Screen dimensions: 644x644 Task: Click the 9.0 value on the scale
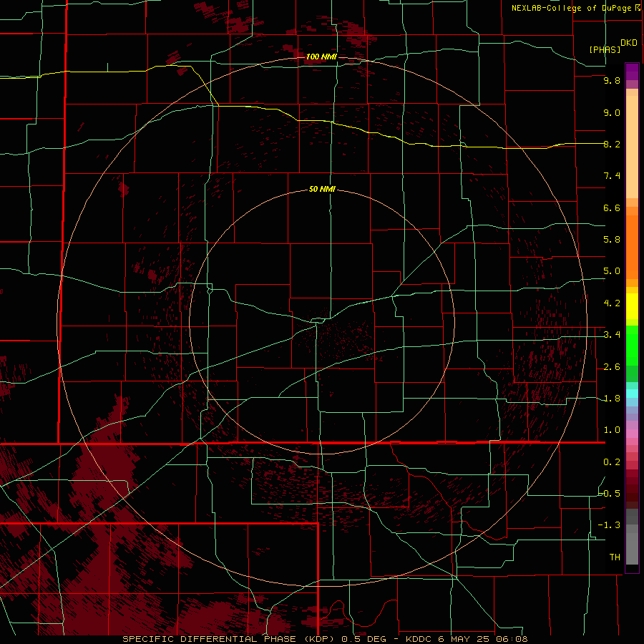pyautogui.click(x=612, y=112)
